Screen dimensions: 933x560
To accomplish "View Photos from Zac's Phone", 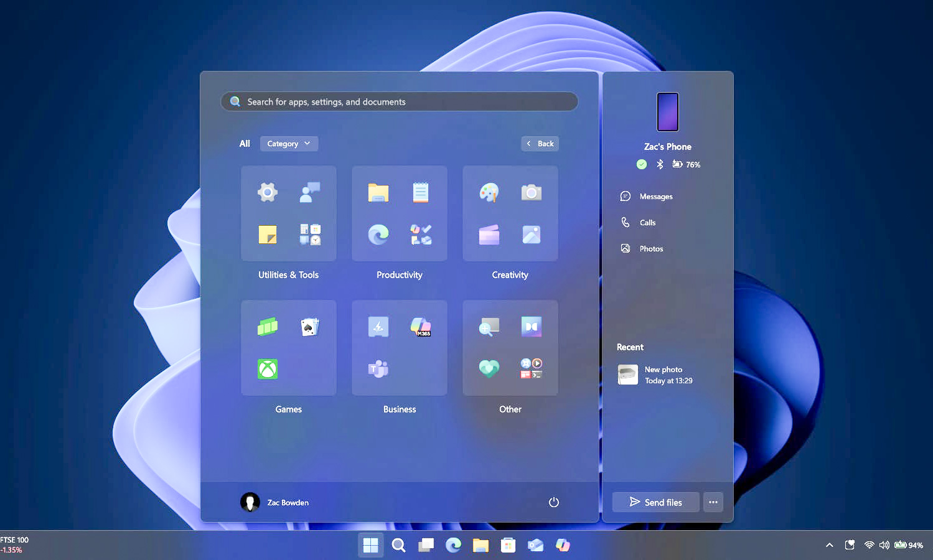I will [650, 248].
